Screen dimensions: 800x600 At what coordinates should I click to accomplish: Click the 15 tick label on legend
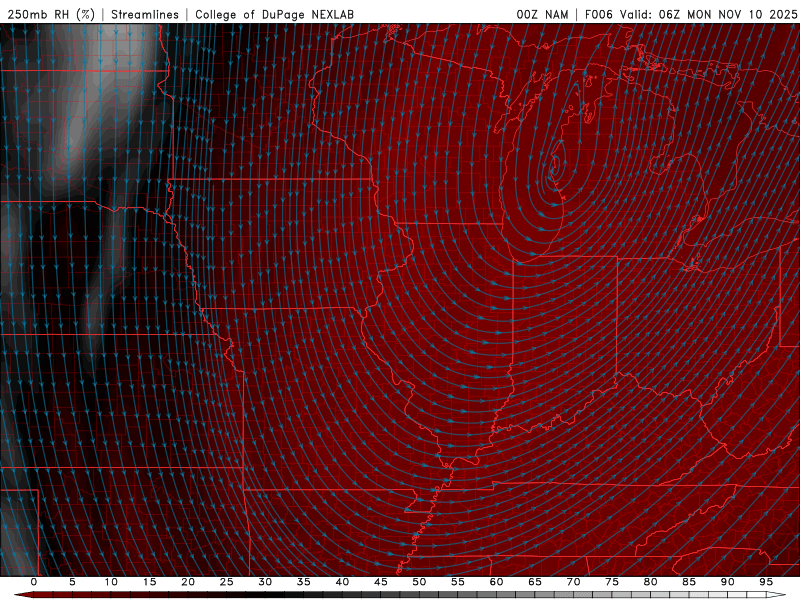pyautogui.click(x=149, y=582)
